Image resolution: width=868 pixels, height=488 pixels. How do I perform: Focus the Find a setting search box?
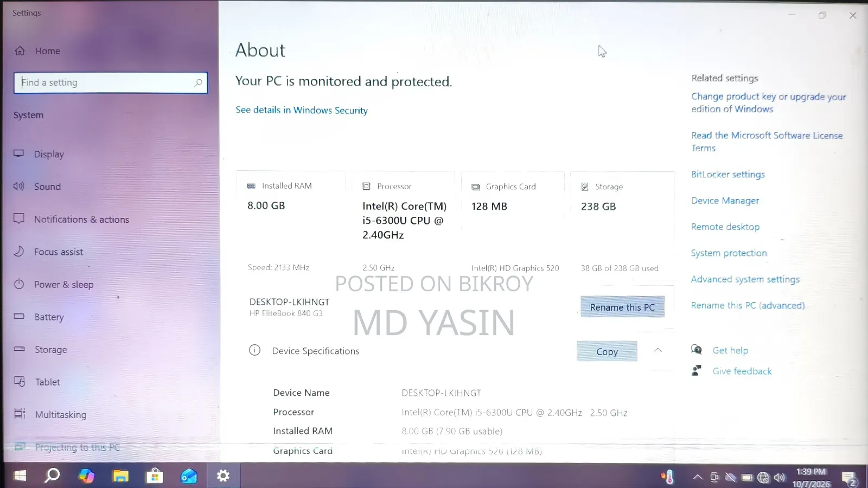tap(111, 83)
